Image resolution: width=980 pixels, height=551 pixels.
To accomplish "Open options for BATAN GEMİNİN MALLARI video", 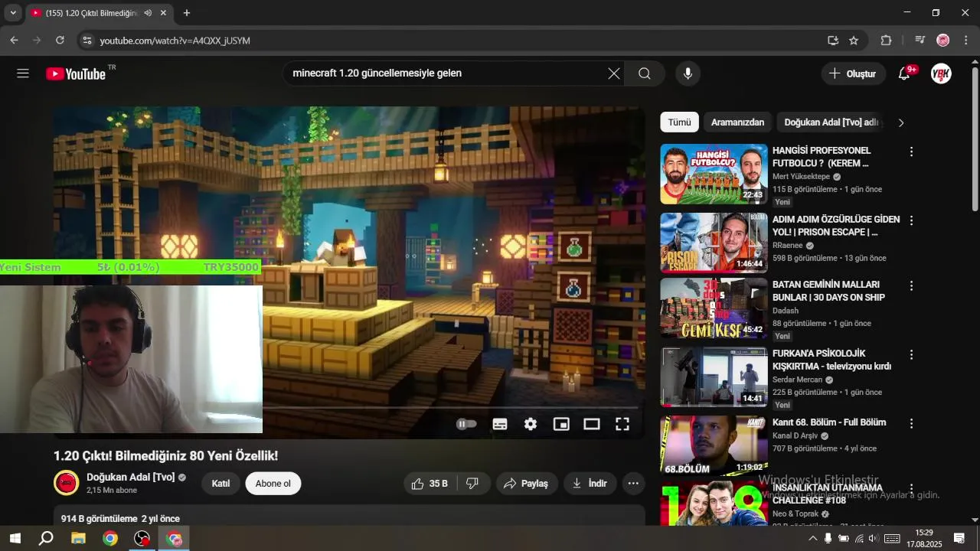I will click(x=911, y=285).
